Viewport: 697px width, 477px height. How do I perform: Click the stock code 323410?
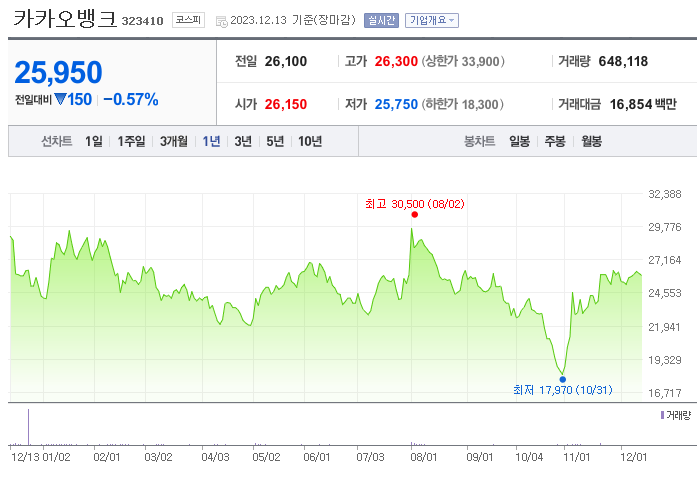143,21
